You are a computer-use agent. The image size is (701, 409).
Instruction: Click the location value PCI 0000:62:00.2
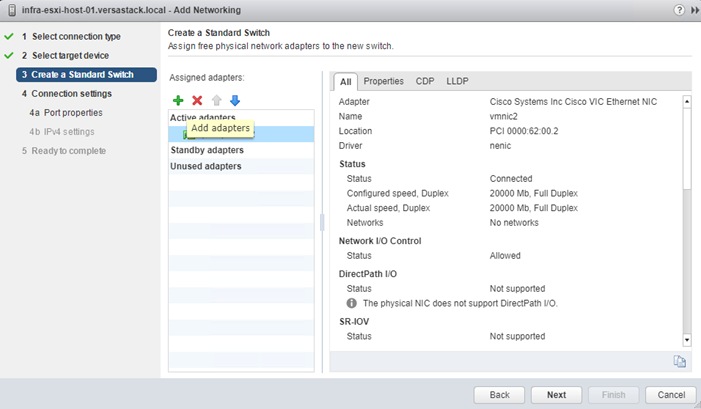coord(524,131)
